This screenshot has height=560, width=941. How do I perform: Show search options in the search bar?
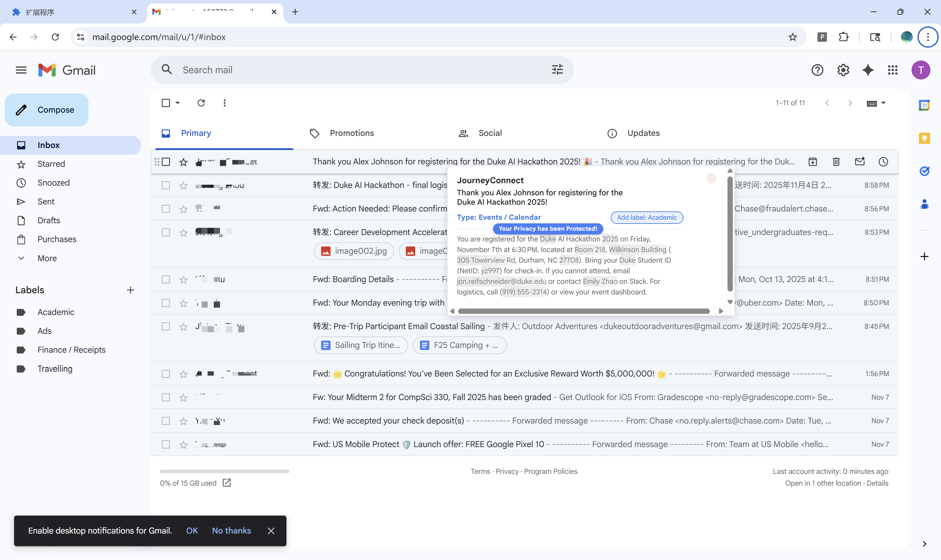click(557, 70)
